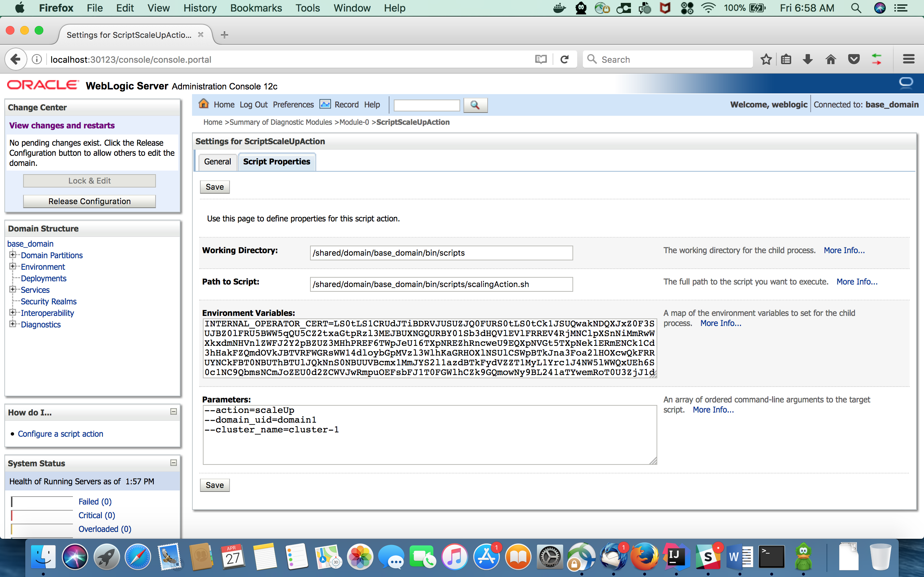Image resolution: width=924 pixels, height=577 pixels.
Task: Open the Firefox hamburger menu
Action: tap(908, 60)
